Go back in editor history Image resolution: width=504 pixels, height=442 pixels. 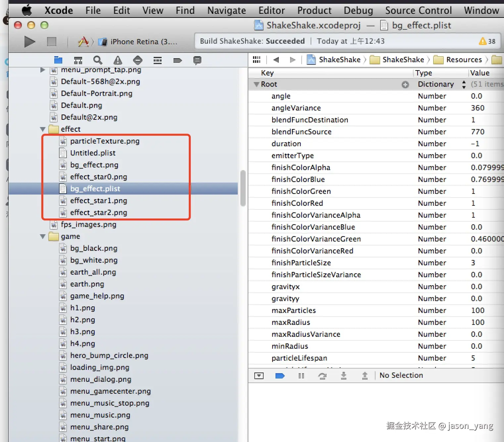(276, 60)
